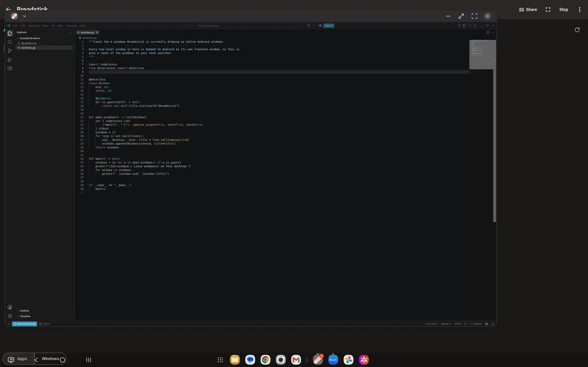The image size is (588, 367).
Task: Click the Restricted Mode status button
Action: 25,324
